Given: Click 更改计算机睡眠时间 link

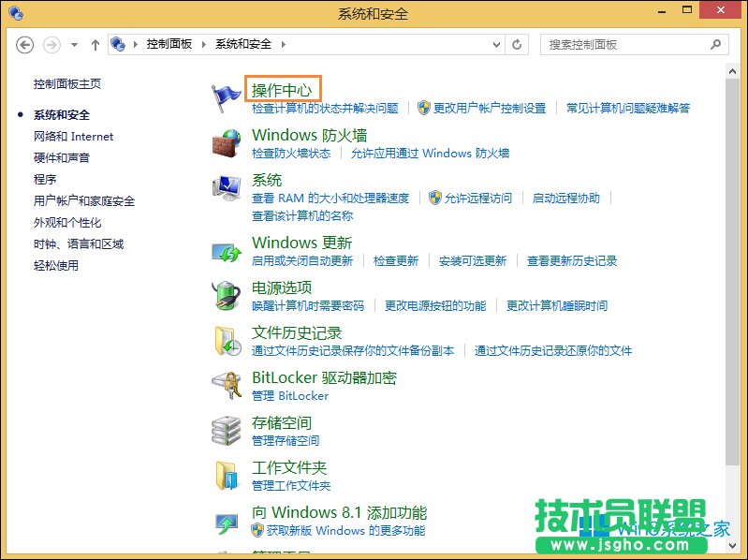Looking at the screenshot, I should click(557, 306).
